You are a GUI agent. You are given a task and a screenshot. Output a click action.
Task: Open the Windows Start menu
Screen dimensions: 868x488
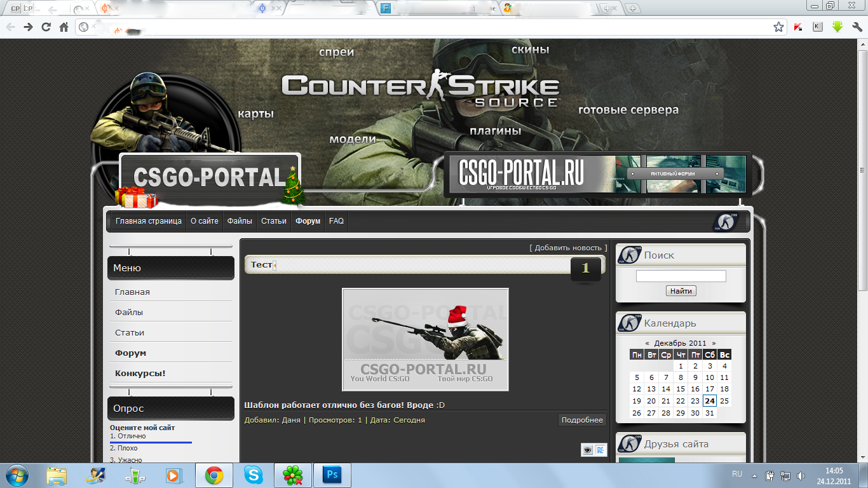[17, 475]
